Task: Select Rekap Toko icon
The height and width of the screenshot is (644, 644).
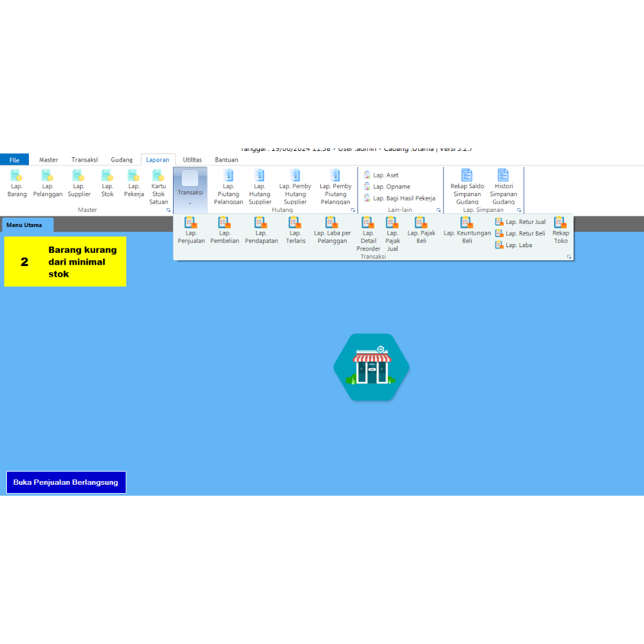Action: click(560, 230)
